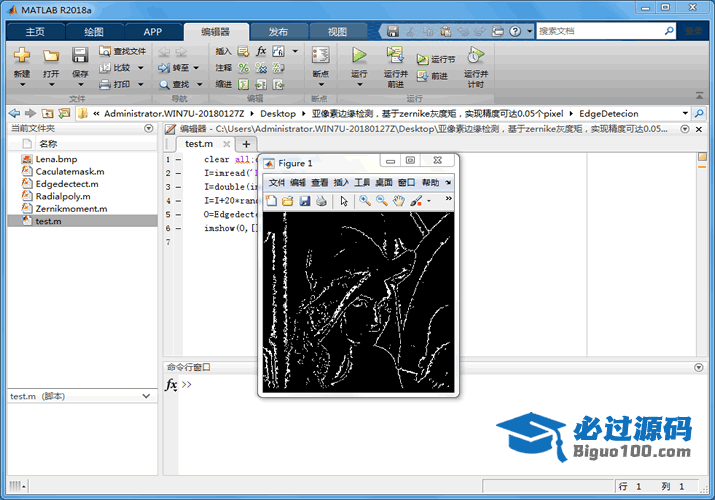Open the Breakpoints dropdown arrow
This screenshot has height=500, width=715.
point(321,84)
